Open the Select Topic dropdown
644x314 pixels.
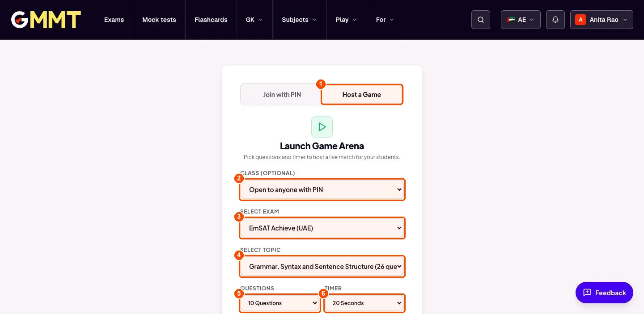click(322, 267)
